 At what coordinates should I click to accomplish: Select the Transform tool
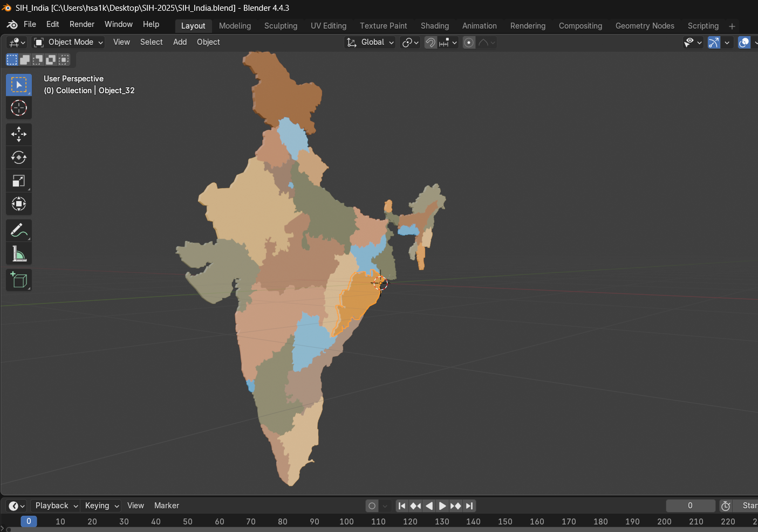click(x=19, y=204)
